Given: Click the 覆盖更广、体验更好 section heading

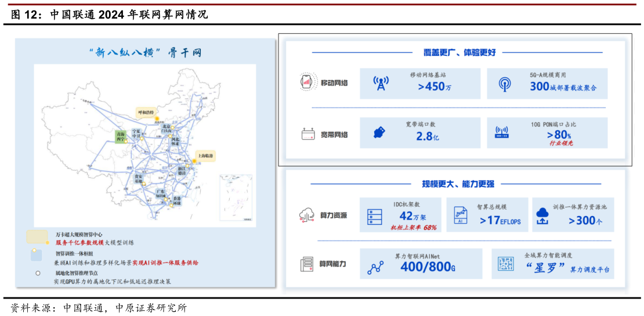Looking at the screenshot, I should click(460, 52).
